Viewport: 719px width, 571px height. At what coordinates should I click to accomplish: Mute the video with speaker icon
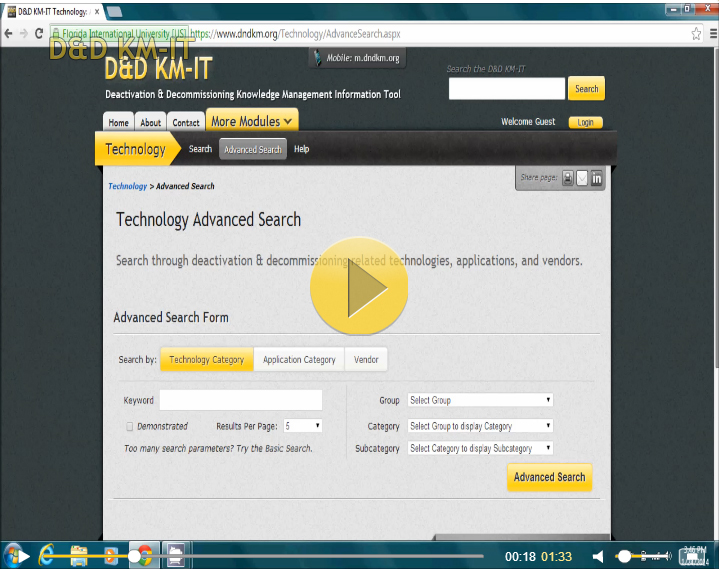pyautogui.click(x=598, y=557)
